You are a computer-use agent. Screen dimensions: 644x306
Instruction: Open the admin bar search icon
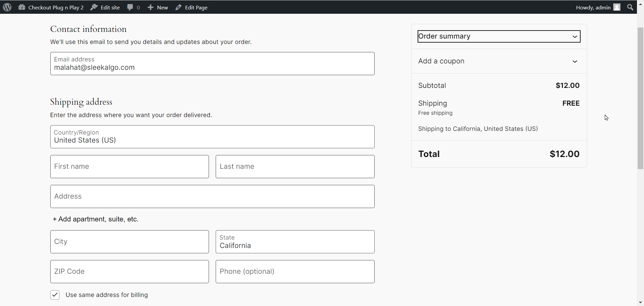point(630,7)
